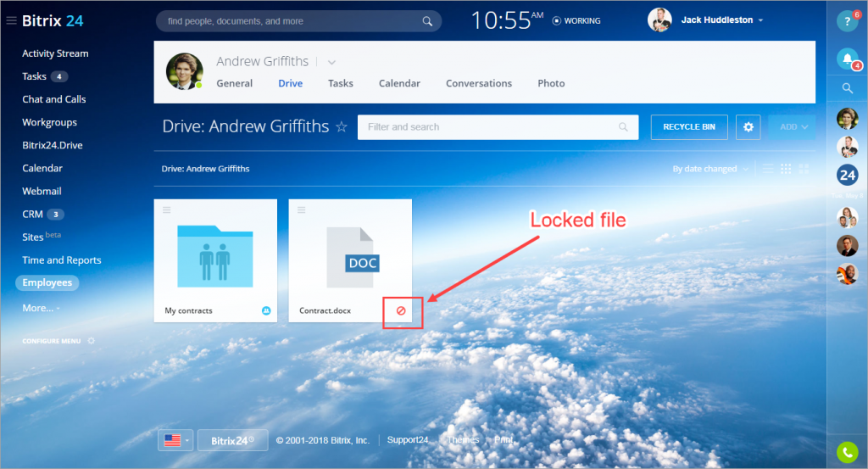Open Calendar in left menu
This screenshot has width=868, height=469.
coord(42,168)
